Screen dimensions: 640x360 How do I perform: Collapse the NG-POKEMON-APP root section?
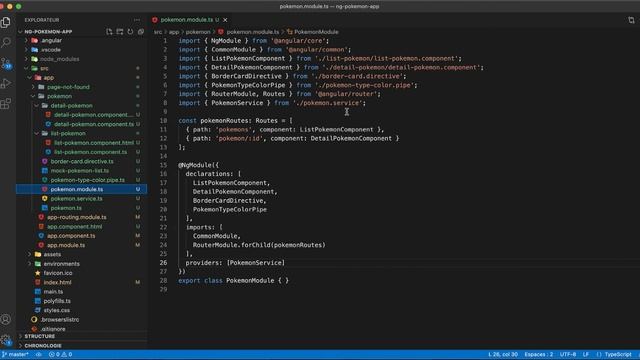pyautogui.click(x=48, y=31)
